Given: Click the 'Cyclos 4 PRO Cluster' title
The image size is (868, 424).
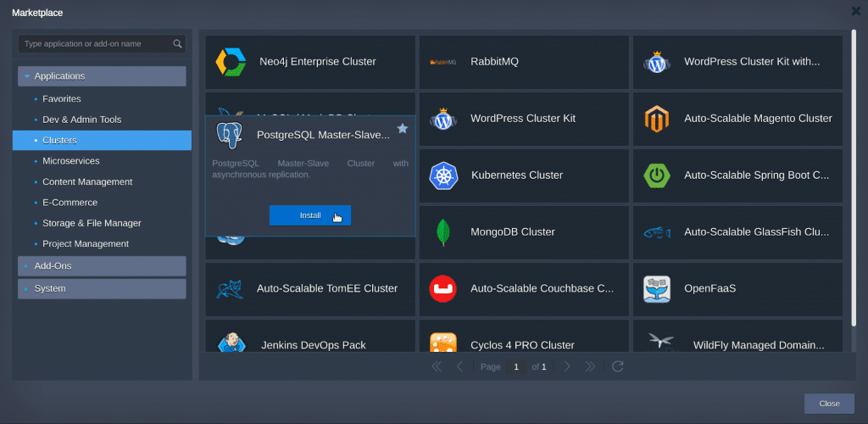Looking at the screenshot, I should (522, 345).
